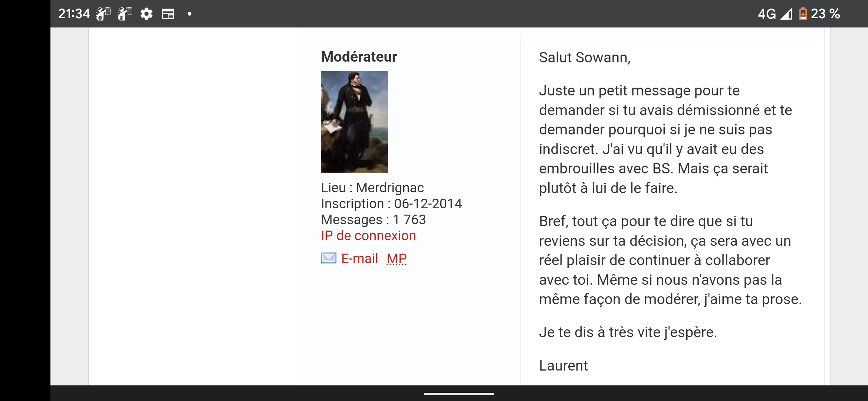Screen dimensions: 868x401
Task: Tap the battery status icon
Action: click(803, 14)
